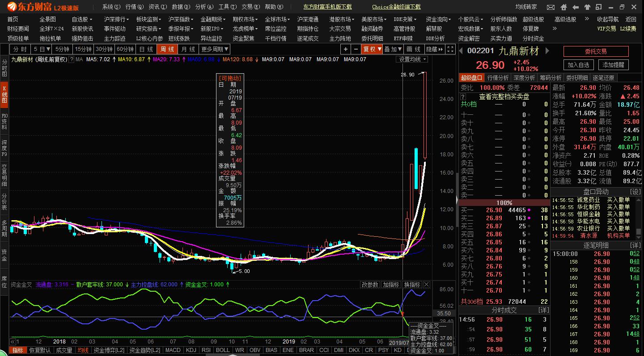Open 分价表 in left sidebar
The height and width of the screenshot is (356, 644).
pos(4,202)
